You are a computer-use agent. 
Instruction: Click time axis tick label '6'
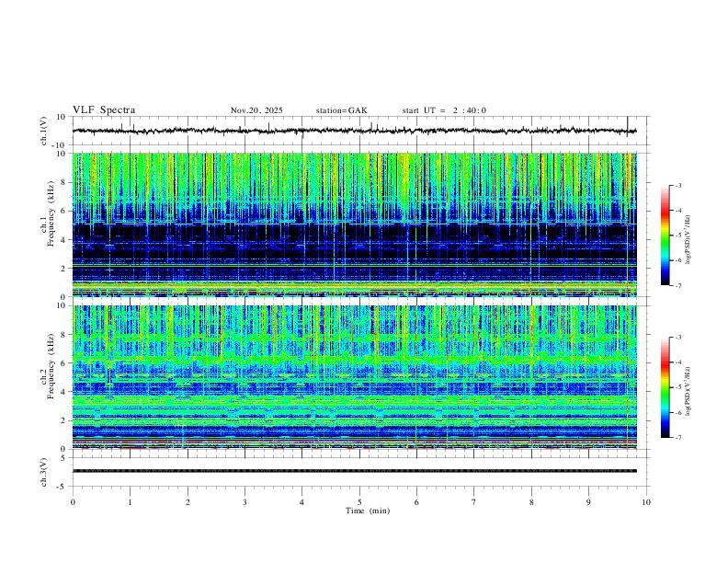pos(417,502)
